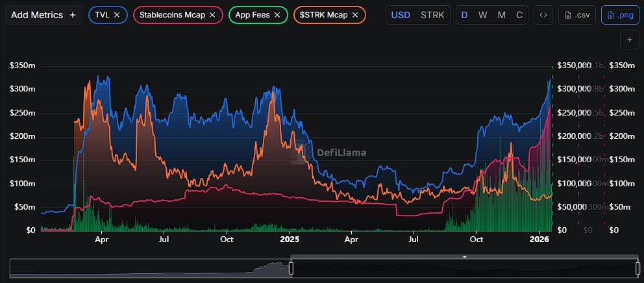Switch denomination to USD
644x283 pixels.
(401, 15)
